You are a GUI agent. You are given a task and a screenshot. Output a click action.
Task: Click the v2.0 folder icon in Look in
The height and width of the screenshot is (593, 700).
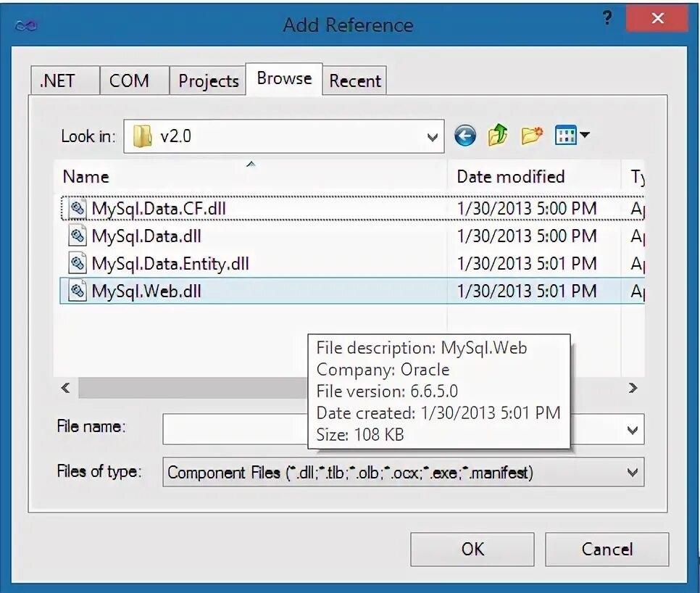click(143, 136)
